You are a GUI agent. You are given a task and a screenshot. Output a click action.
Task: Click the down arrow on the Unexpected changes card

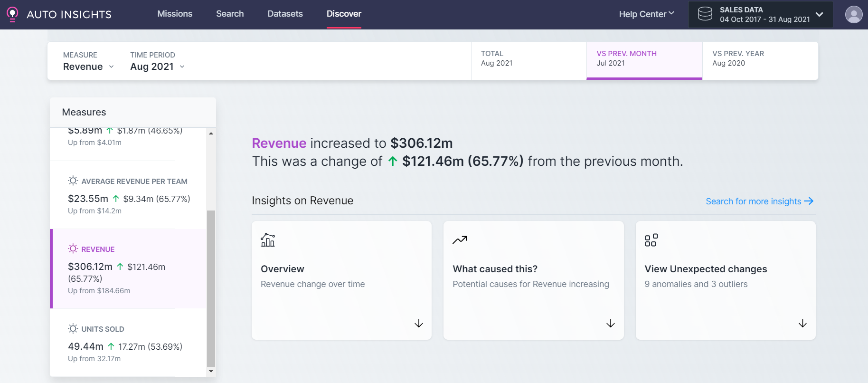[802, 324]
